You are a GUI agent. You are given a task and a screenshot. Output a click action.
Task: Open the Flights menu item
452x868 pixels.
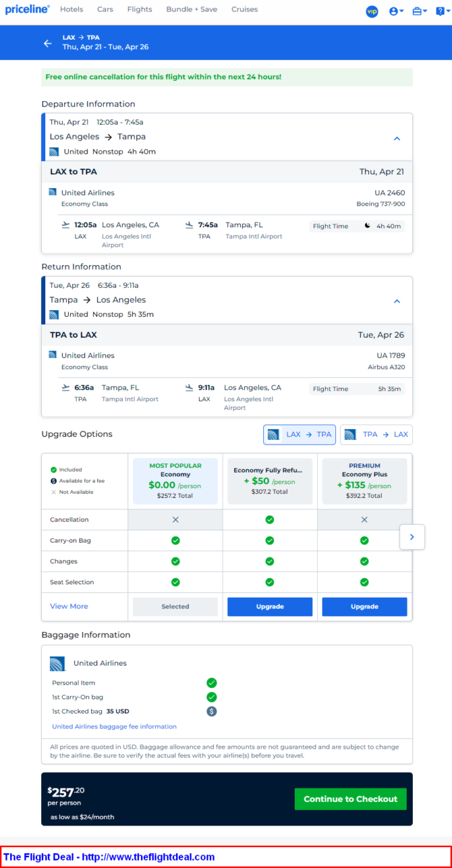140,9
